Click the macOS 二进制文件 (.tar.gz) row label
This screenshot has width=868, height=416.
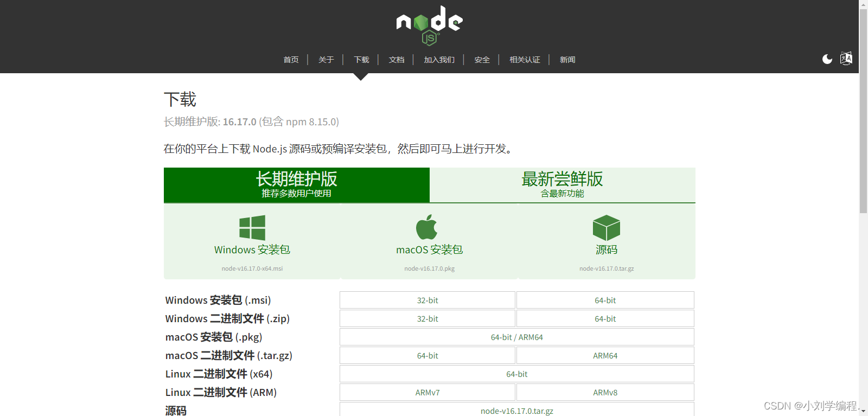[x=229, y=355]
